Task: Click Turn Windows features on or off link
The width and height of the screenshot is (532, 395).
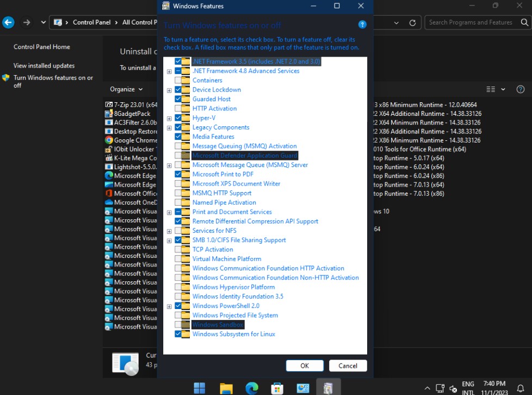Action: tap(53, 82)
